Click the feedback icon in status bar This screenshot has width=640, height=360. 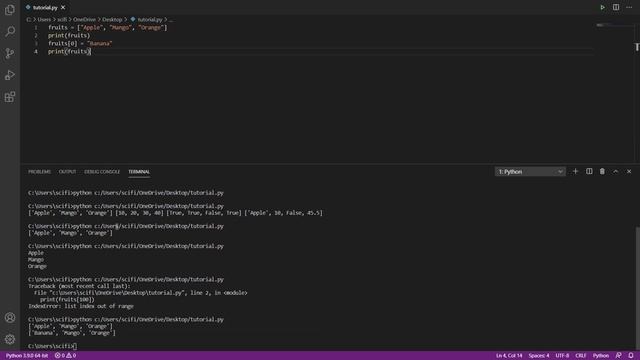click(619, 356)
